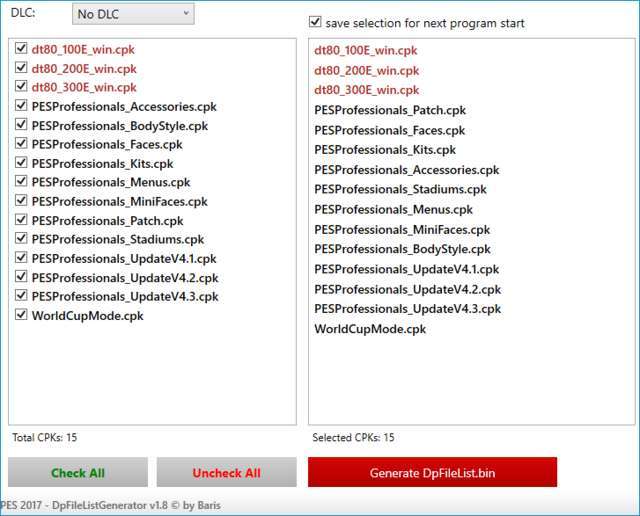Toggle PESProfessionals_Faces.cpk checkbox
The image size is (640, 516).
click(x=21, y=143)
